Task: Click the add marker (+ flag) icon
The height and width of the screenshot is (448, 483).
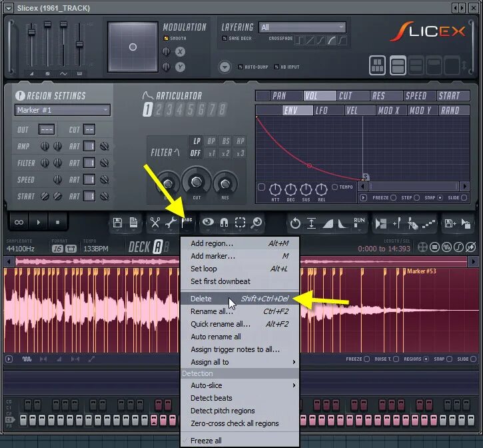Action: [397, 223]
